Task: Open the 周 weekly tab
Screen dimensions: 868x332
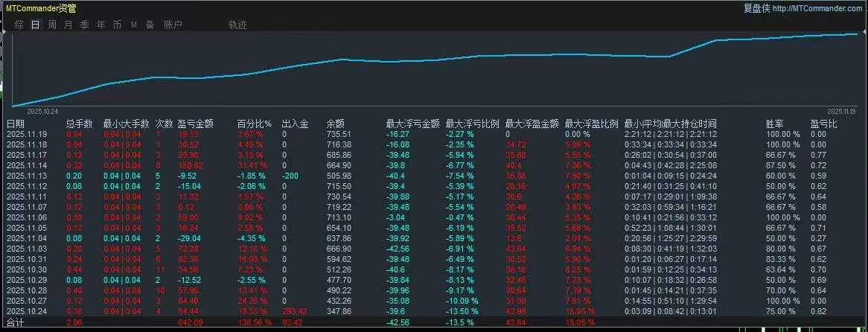Action: click(x=52, y=25)
